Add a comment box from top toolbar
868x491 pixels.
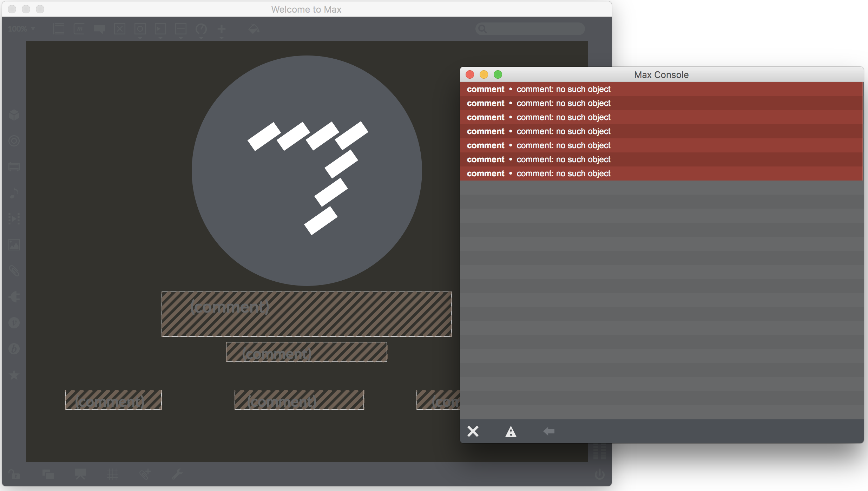tap(99, 29)
